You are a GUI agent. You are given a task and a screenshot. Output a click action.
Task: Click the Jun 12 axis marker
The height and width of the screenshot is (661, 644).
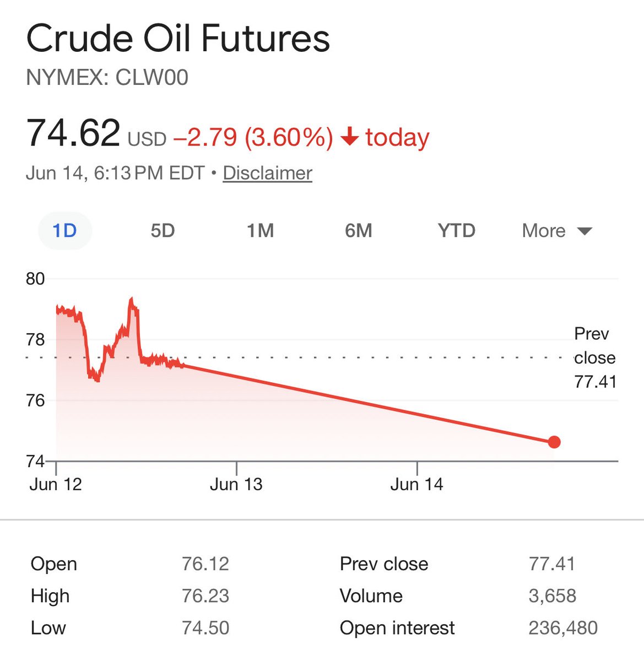pos(56,484)
